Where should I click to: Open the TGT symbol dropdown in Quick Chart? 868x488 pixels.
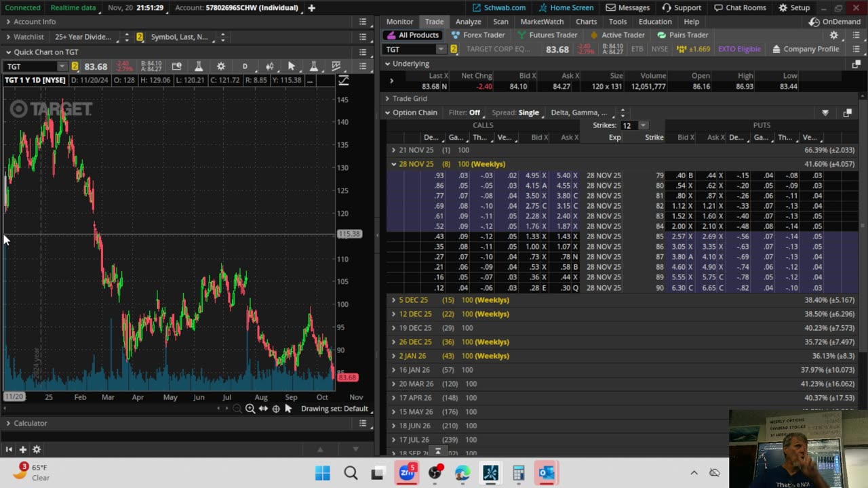(62, 66)
